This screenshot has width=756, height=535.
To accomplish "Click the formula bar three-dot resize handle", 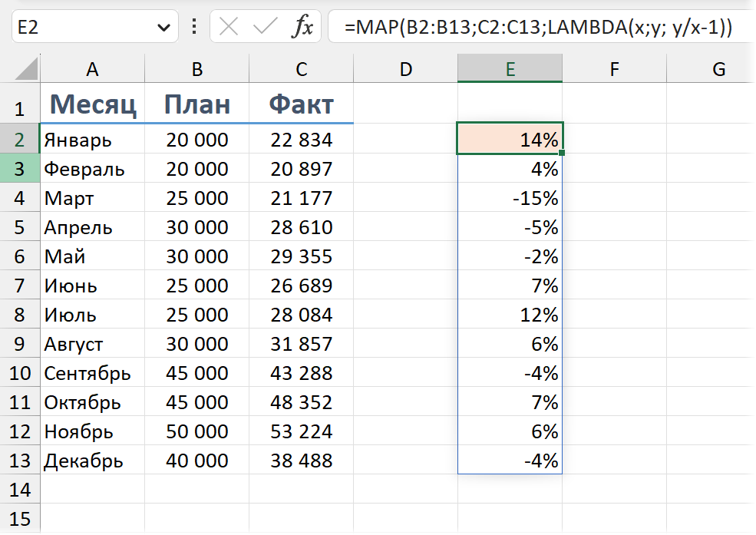I will (194, 27).
